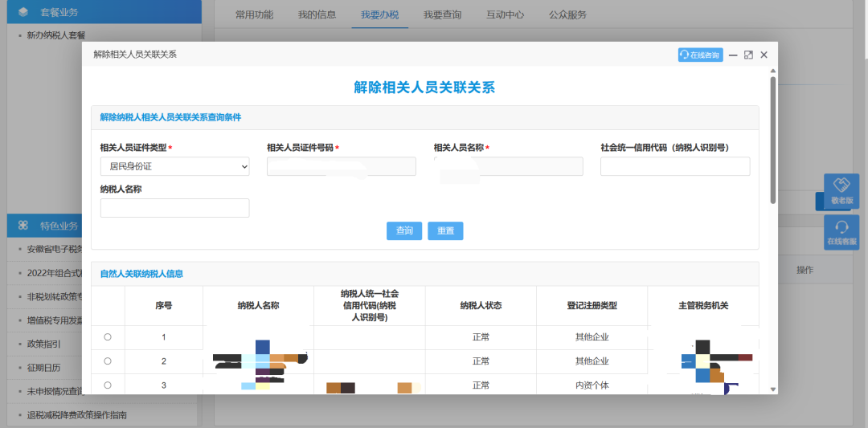
Task: Open the 相关人员证件类型 dropdown
Action: point(174,166)
